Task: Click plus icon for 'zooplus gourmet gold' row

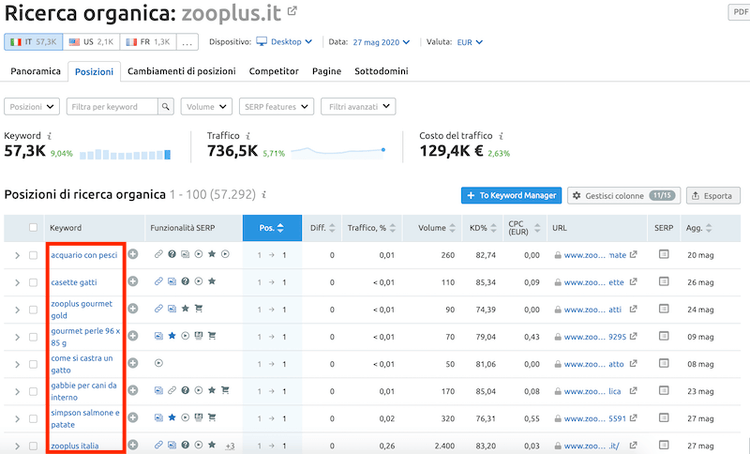Action: coord(133,309)
